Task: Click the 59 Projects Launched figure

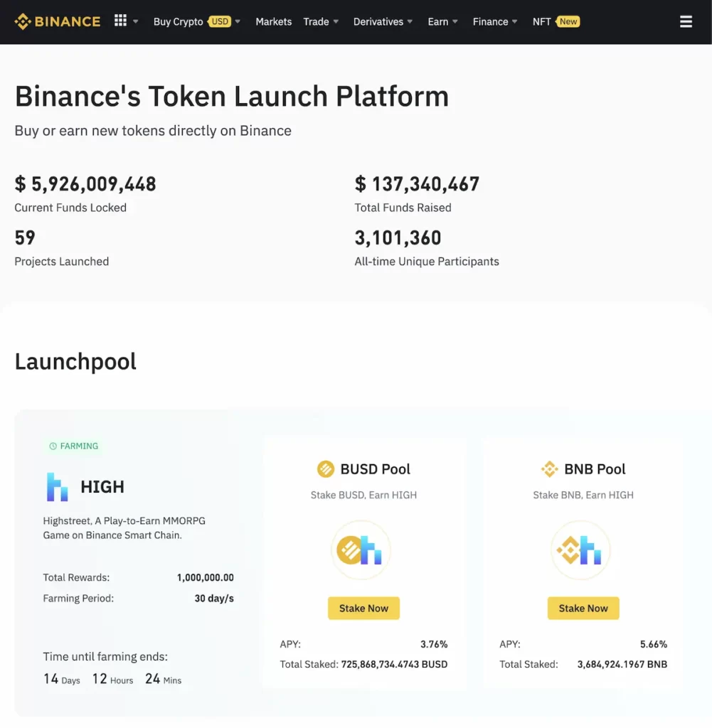Action: pyautogui.click(x=25, y=237)
